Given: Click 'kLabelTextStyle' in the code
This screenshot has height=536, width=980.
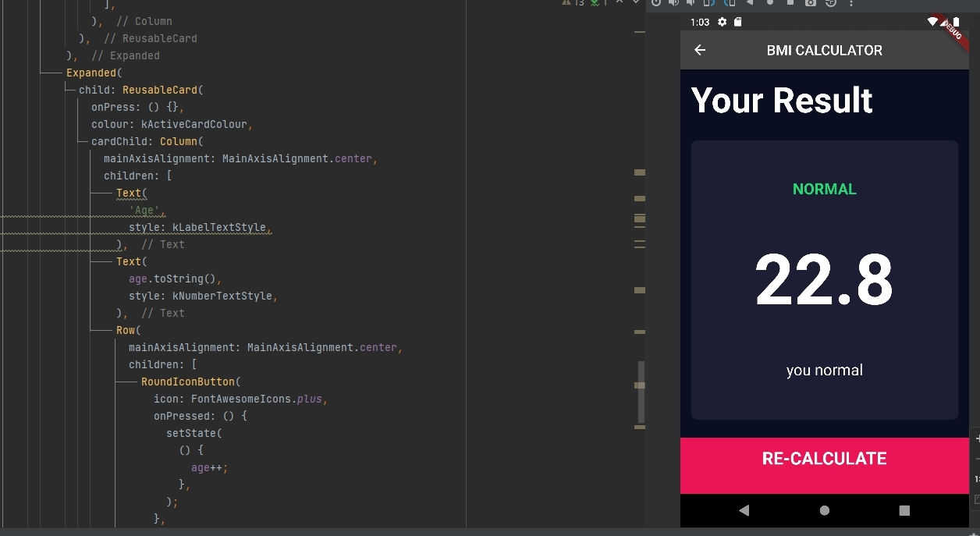Looking at the screenshot, I should 219,227.
